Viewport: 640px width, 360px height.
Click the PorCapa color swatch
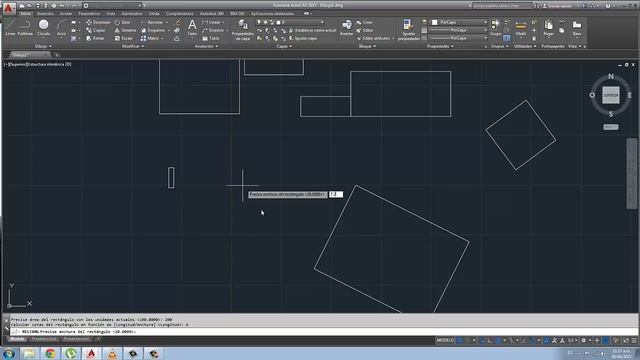tap(435, 22)
